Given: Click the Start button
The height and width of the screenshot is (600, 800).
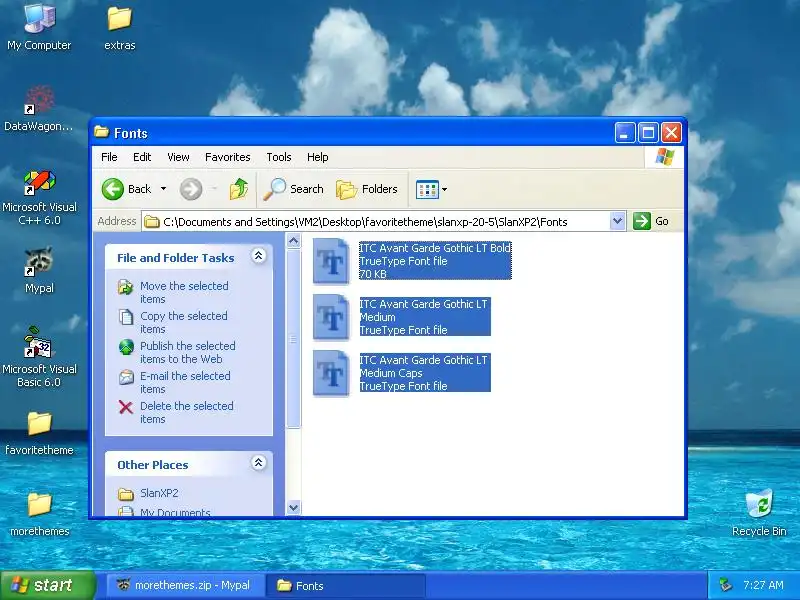Looking at the screenshot, I should click(x=47, y=585).
